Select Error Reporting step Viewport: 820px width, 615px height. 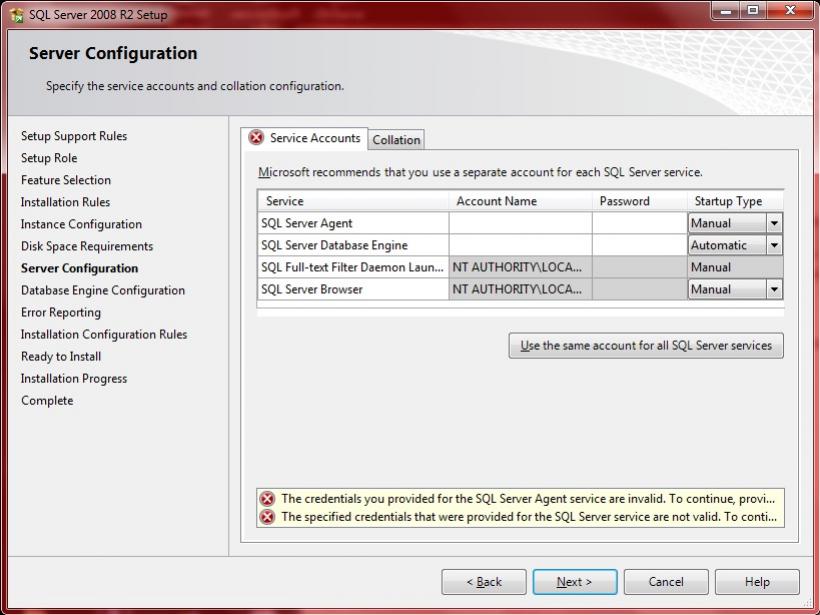point(61,312)
